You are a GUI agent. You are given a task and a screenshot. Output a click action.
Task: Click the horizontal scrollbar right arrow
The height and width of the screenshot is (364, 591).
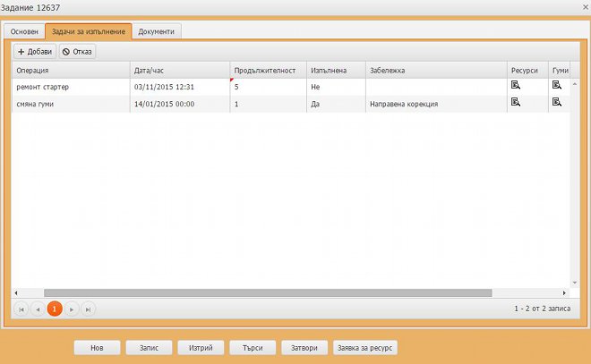(564, 292)
